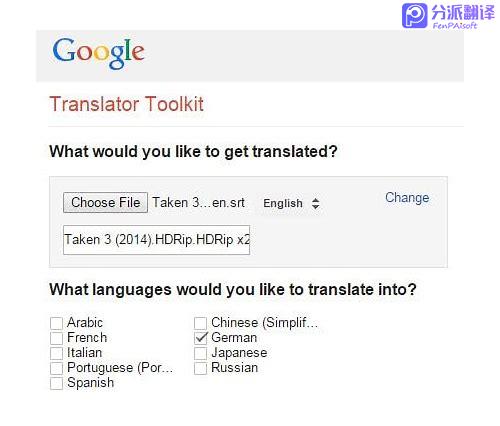Click the German language label
Screen dimensions: 500x426
click(234, 338)
